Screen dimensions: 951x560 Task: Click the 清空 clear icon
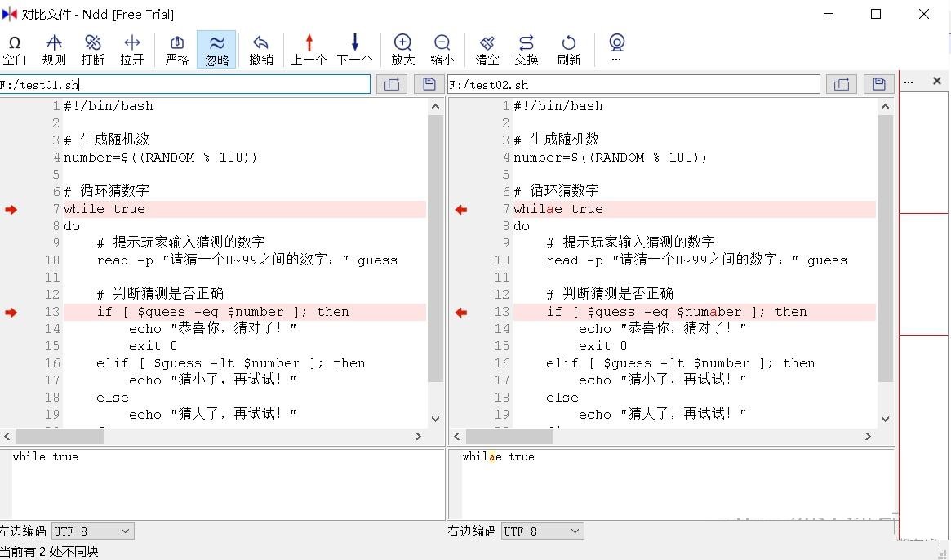pyautogui.click(x=487, y=50)
